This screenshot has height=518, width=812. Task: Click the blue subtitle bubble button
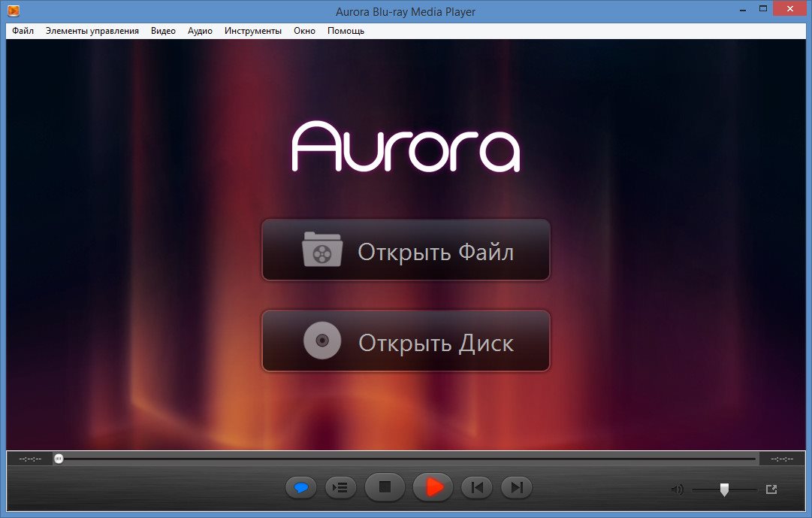[301, 488]
